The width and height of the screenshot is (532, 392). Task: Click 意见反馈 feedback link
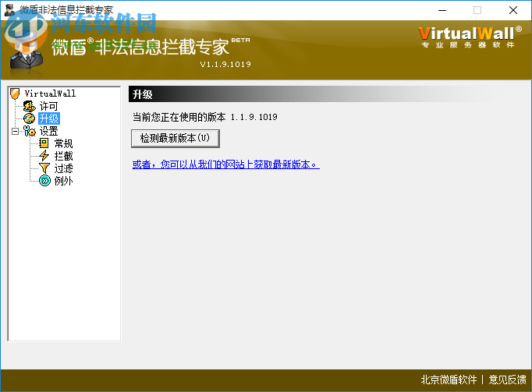click(x=507, y=380)
